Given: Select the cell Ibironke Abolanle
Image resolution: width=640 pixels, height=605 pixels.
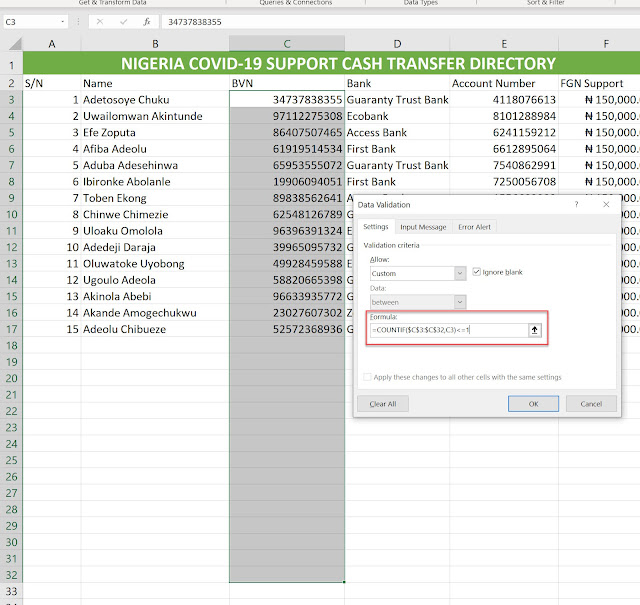Looking at the screenshot, I should 155,181.
